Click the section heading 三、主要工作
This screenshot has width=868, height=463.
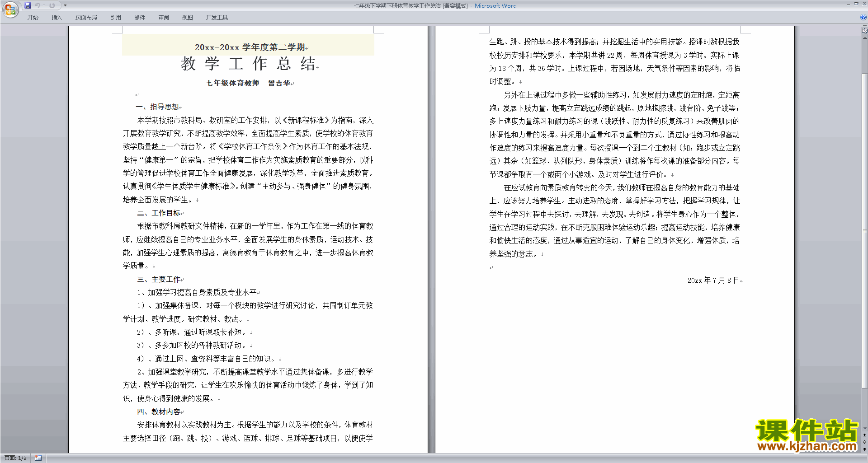(x=159, y=279)
